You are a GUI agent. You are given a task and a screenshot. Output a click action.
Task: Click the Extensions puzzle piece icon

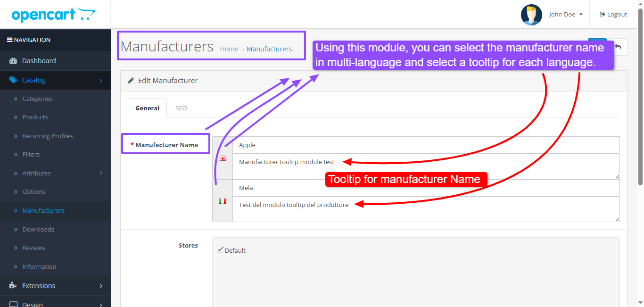point(13,286)
